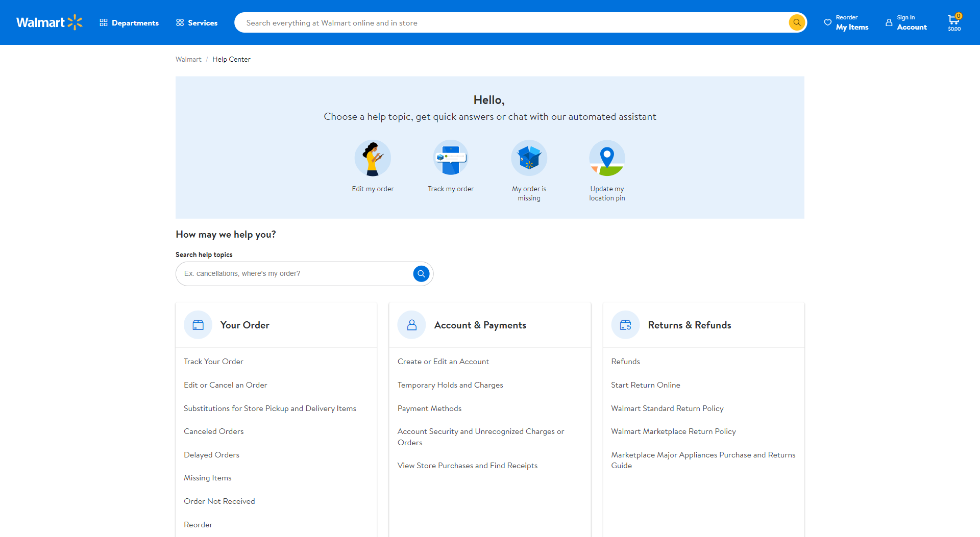
Task: Open the Services menu
Action: click(x=197, y=22)
